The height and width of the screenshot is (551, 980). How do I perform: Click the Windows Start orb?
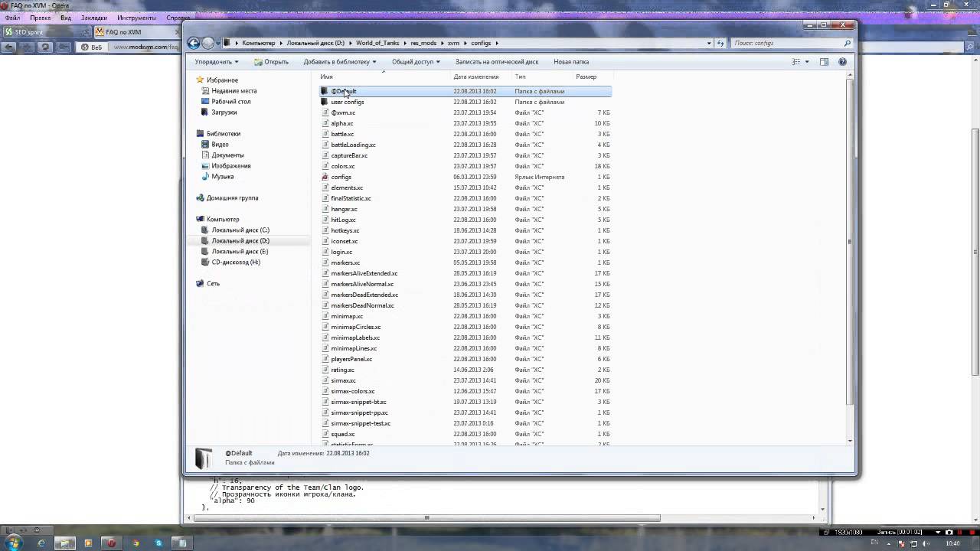13,543
